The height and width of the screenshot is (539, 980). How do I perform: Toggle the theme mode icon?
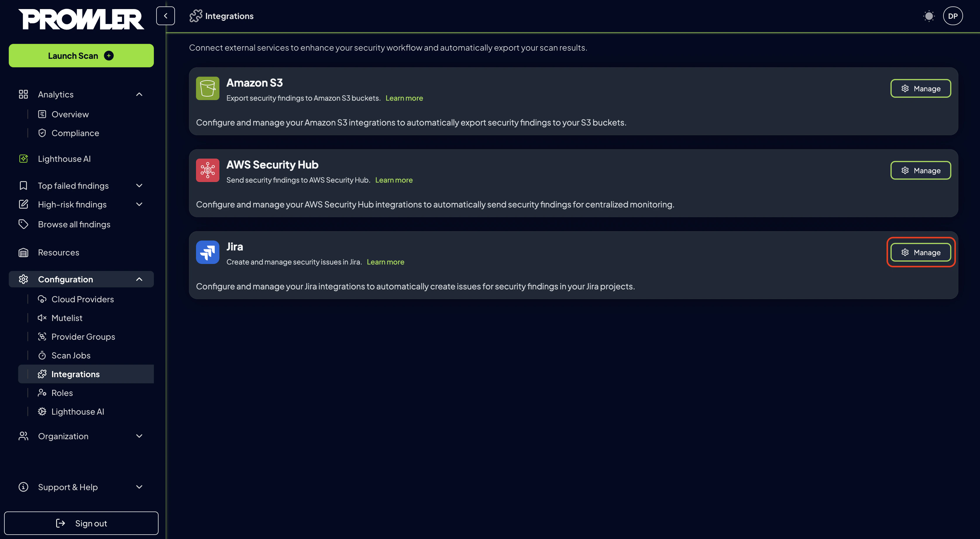(929, 16)
